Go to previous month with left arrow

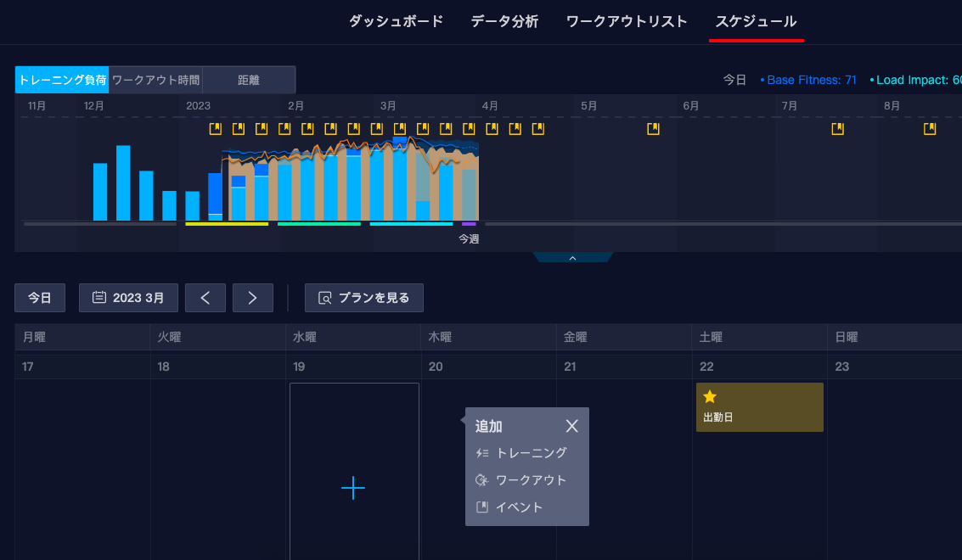205,298
